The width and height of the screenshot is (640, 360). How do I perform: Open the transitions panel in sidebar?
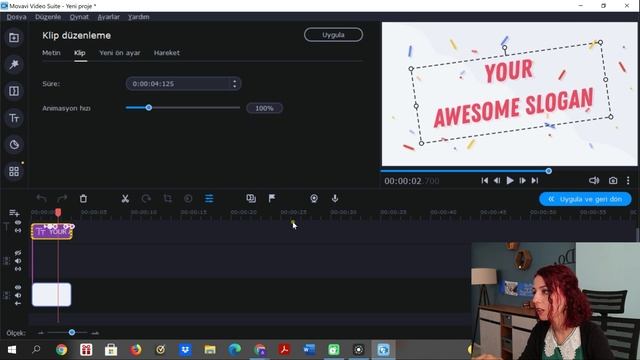click(x=14, y=91)
